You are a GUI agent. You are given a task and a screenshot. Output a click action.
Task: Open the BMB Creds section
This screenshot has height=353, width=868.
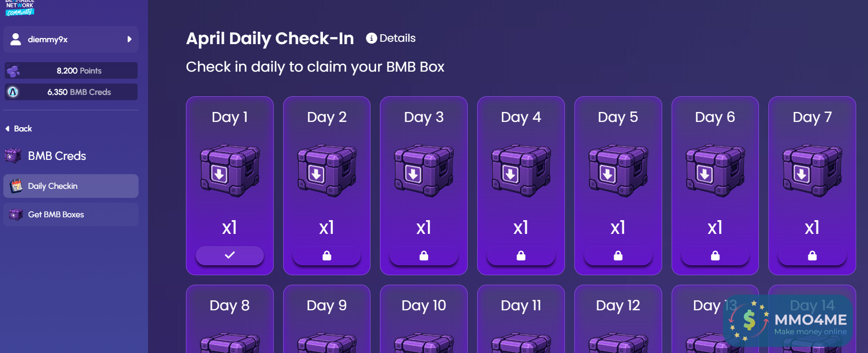click(57, 156)
